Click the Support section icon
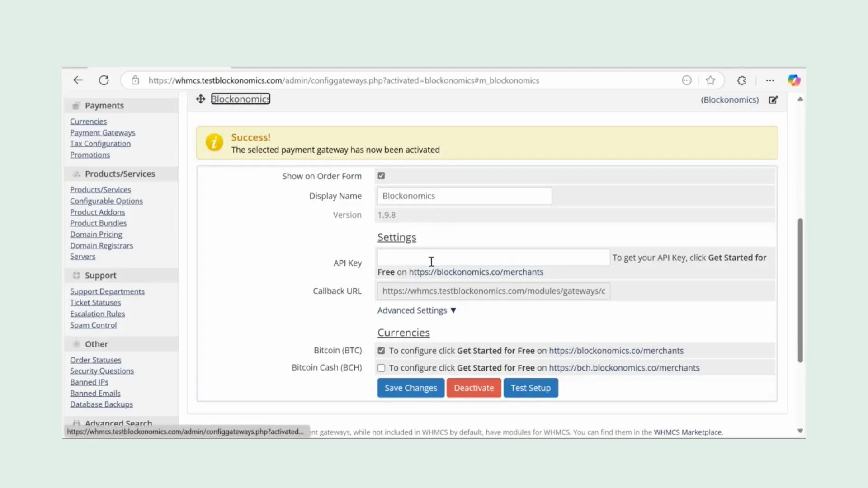The image size is (868, 488). (x=76, y=276)
